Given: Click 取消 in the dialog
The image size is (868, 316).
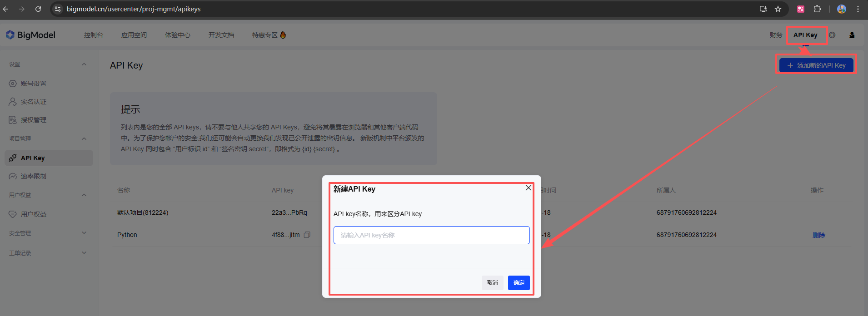Looking at the screenshot, I should (493, 283).
